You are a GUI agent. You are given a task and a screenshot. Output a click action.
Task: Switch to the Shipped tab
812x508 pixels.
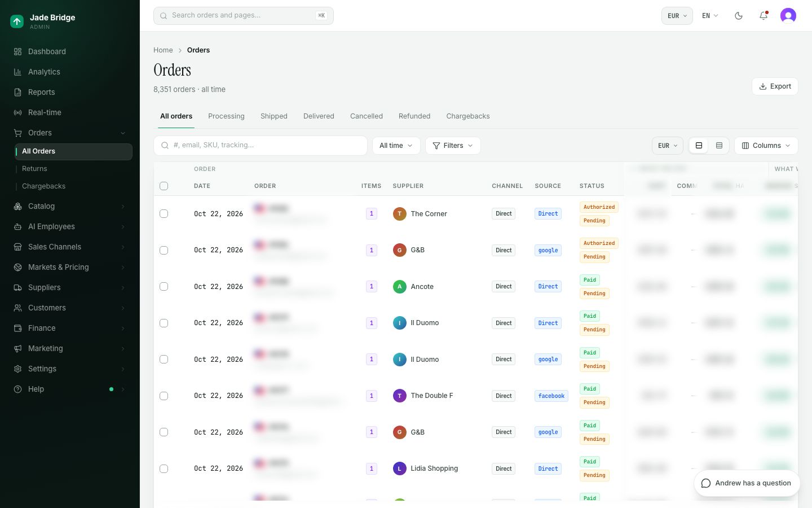tap(274, 116)
